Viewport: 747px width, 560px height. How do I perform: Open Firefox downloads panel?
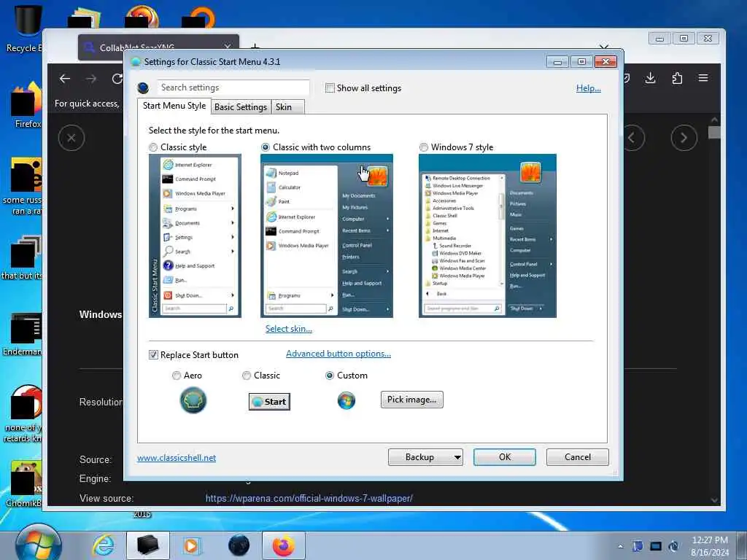point(650,78)
